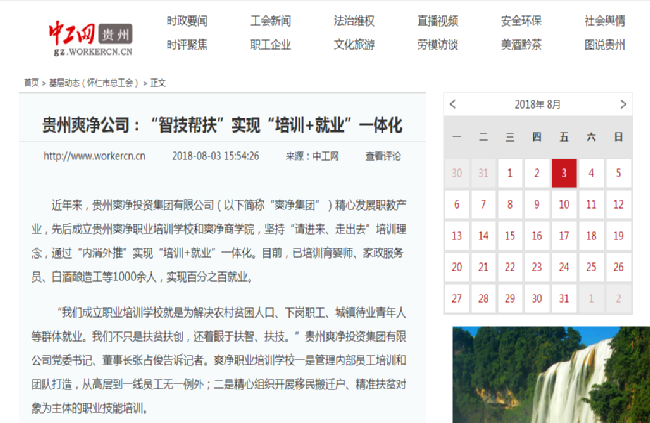The height and width of the screenshot is (423, 650).
Task: Click the 中工网 source link
Action: click(x=325, y=156)
